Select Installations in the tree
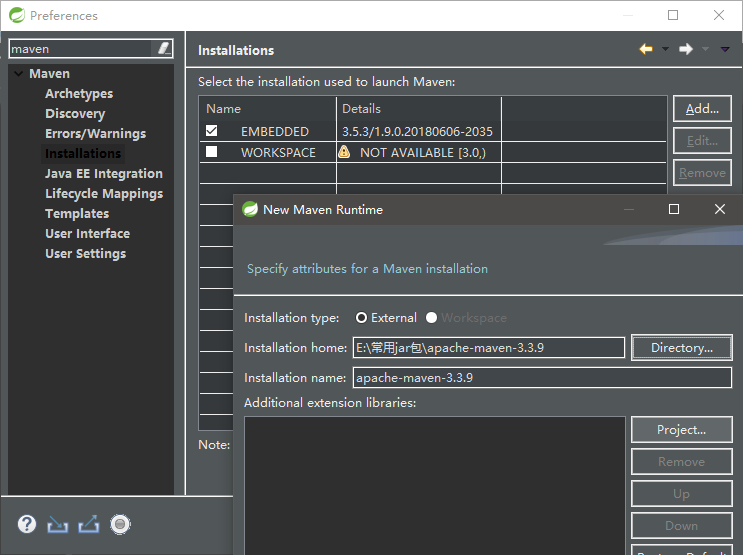The image size is (743, 555). tap(83, 154)
